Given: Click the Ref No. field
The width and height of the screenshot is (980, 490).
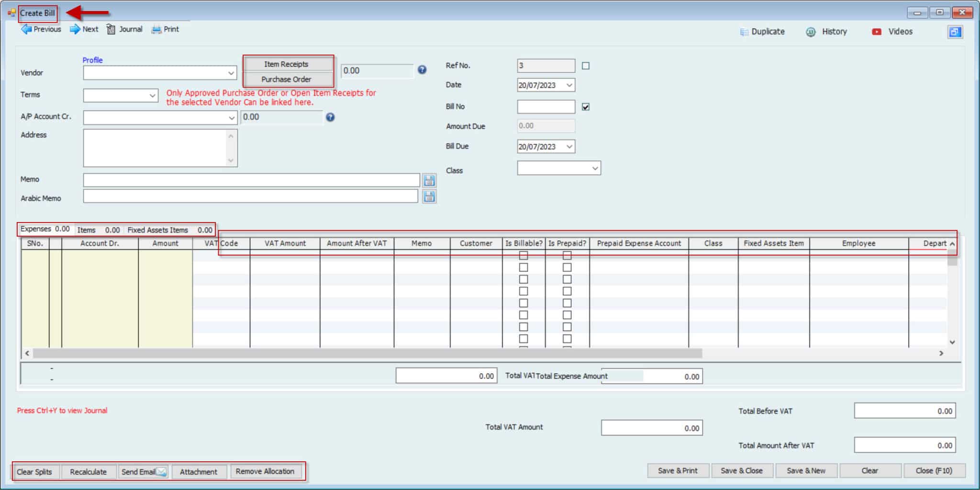Looking at the screenshot, I should [x=546, y=66].
